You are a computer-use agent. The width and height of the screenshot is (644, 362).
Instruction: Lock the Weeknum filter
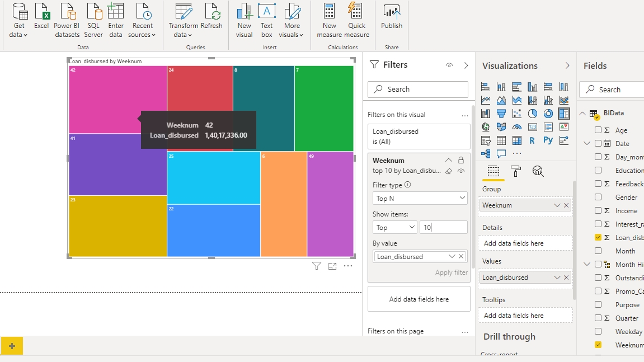tap(461, 161)
